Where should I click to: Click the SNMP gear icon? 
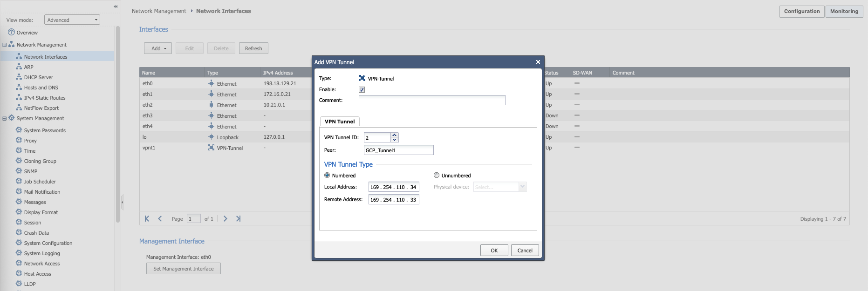[19, 171]
